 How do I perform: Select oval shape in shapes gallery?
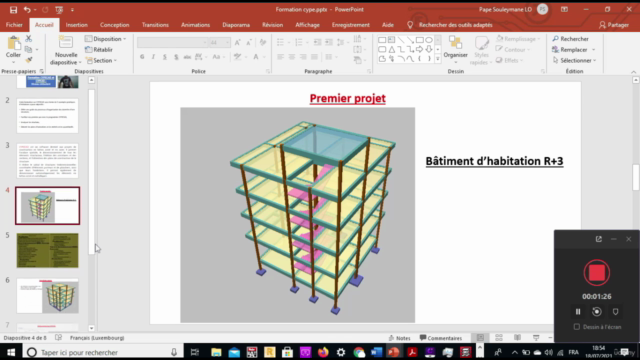coord(429,40)
